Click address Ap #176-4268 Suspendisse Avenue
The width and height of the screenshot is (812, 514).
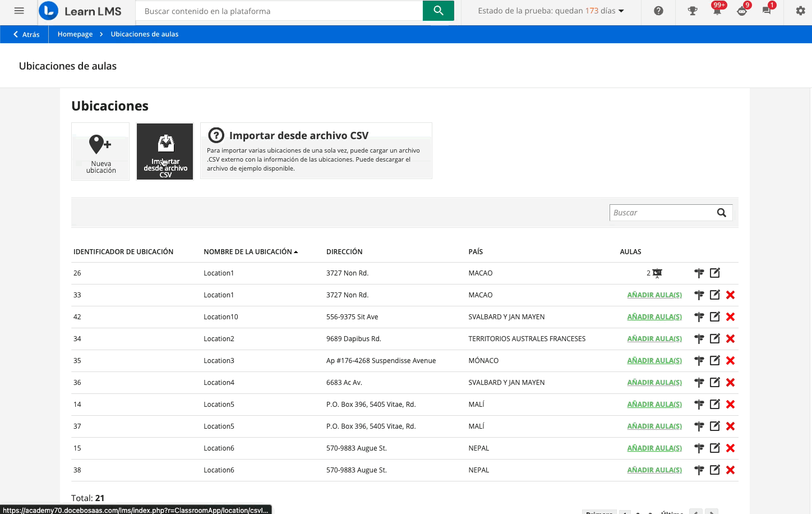pyautogui.click(x=381, y=361)
